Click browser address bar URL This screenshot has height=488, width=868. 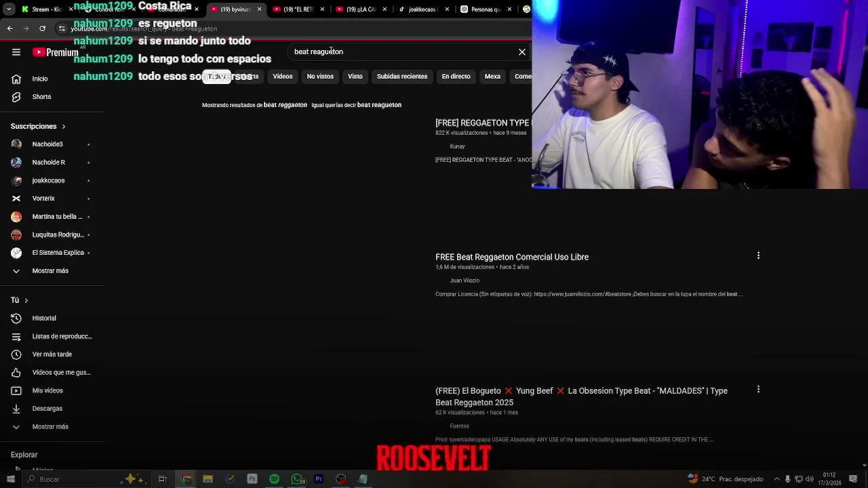(144, 29)
